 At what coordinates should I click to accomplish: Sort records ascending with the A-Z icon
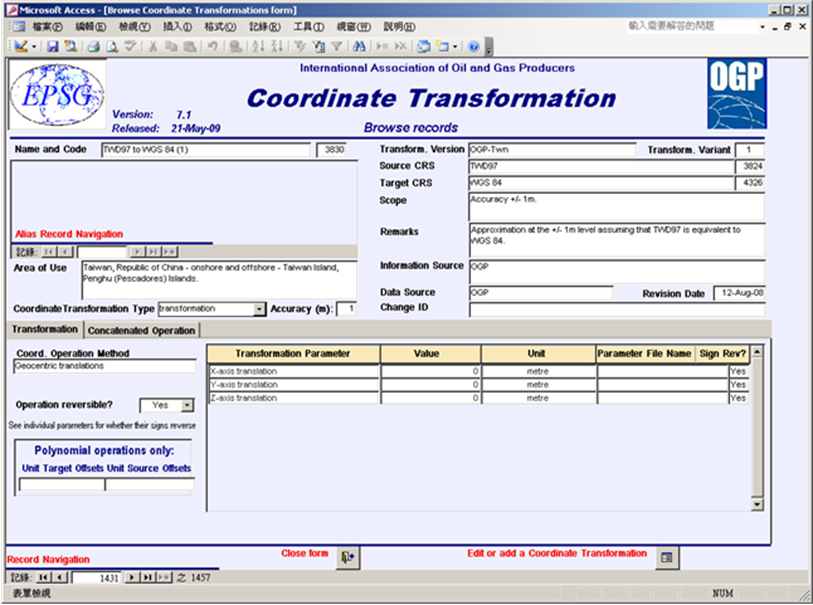(x=259, y=47)
